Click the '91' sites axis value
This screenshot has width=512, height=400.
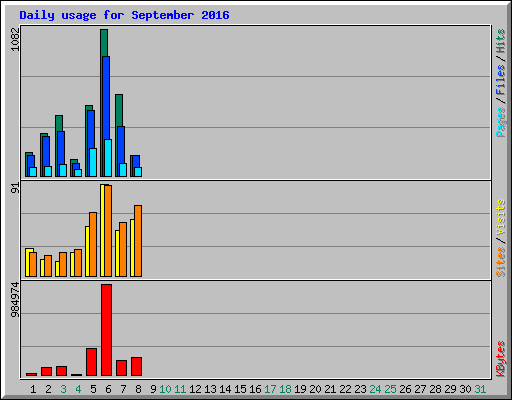[x=15, y=188]
